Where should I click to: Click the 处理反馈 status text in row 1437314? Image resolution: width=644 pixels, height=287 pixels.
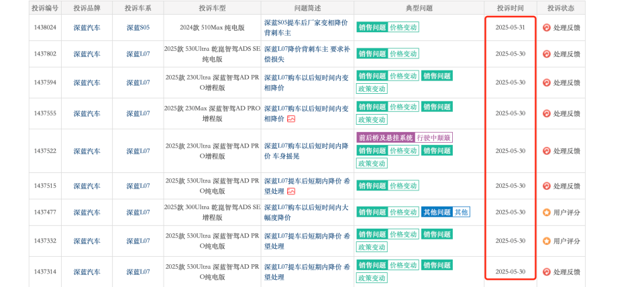click(x=567, y=272)
